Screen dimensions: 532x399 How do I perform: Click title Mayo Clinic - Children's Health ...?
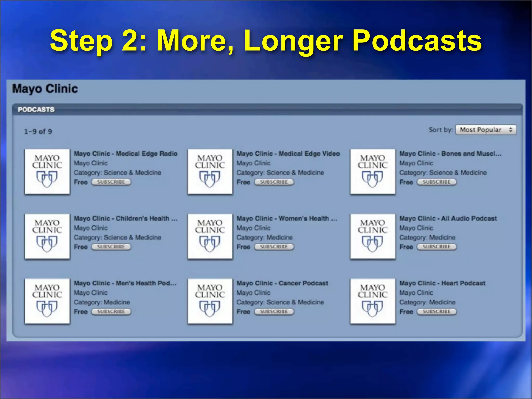[126, 218]
